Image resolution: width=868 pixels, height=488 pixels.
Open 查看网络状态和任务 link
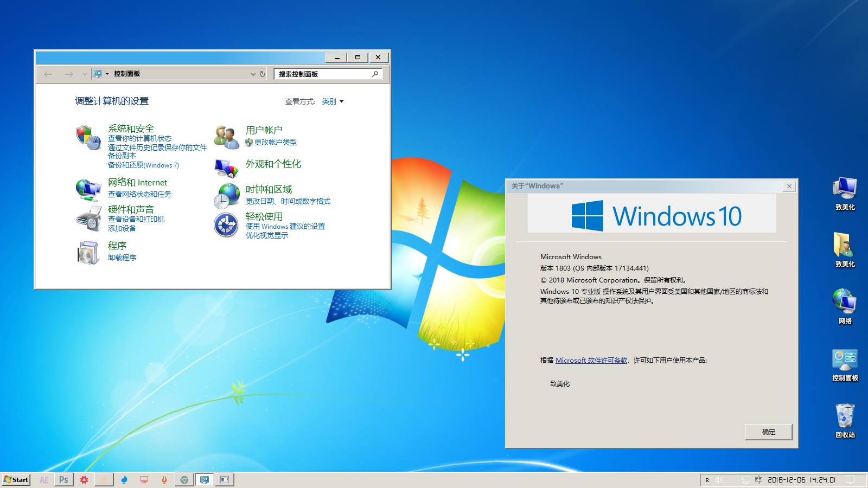click(x=139, y=194)
